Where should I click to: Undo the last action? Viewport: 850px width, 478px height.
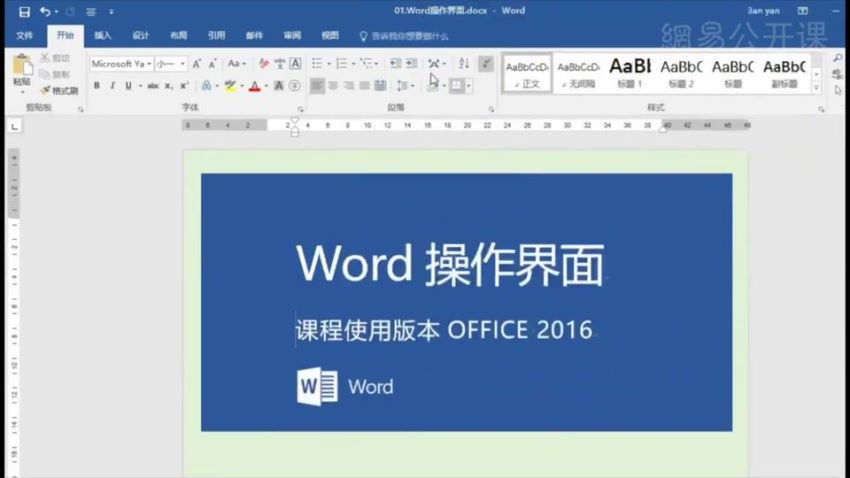[45, 11]
